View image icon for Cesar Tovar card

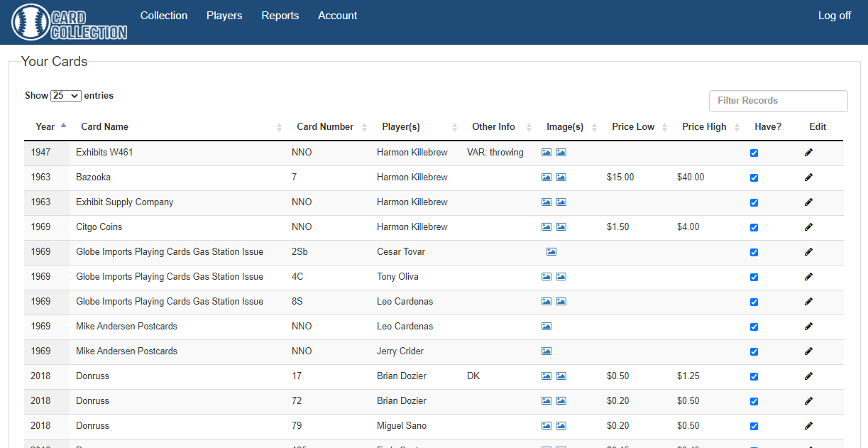(x=551, y=252)
